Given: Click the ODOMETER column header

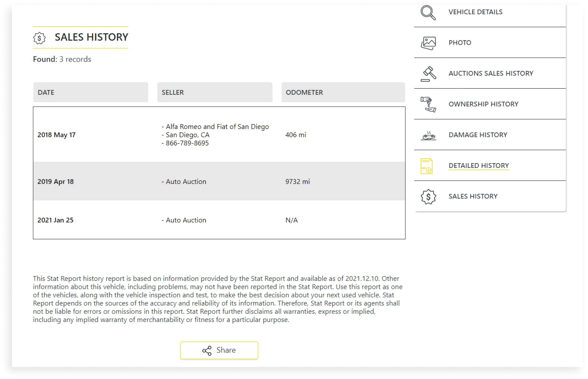Looking at the screenshot, I should (x=343, y=92).
